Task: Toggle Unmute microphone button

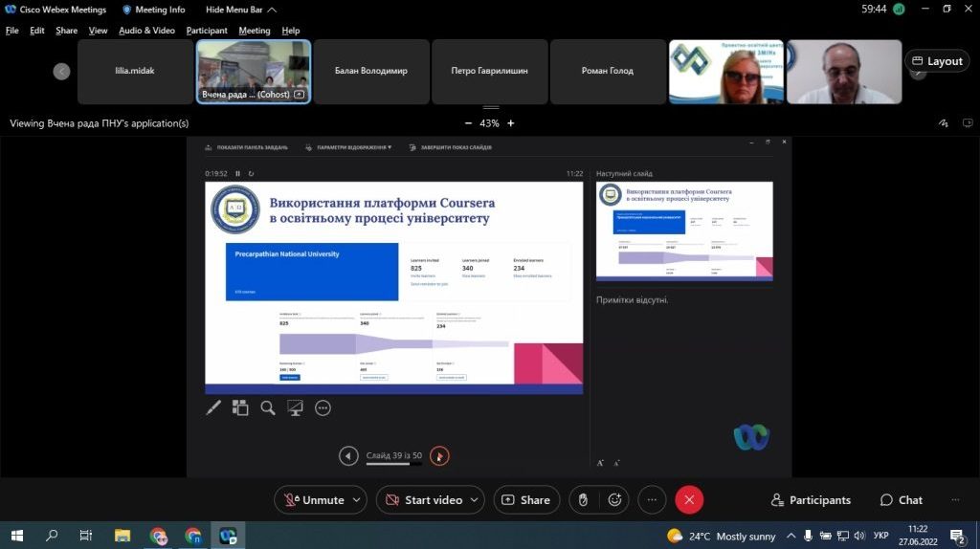Action: coord(313,499)
